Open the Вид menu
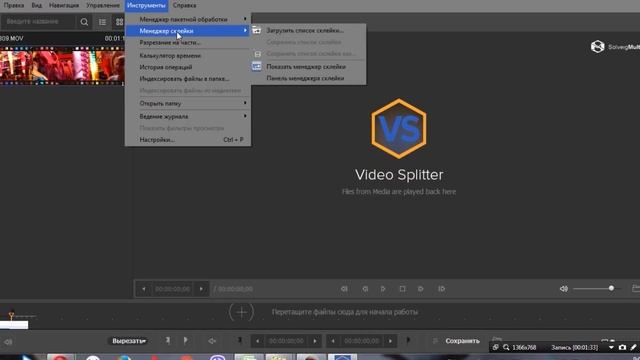The image size is (640, 360). click(x=37, y=5)
